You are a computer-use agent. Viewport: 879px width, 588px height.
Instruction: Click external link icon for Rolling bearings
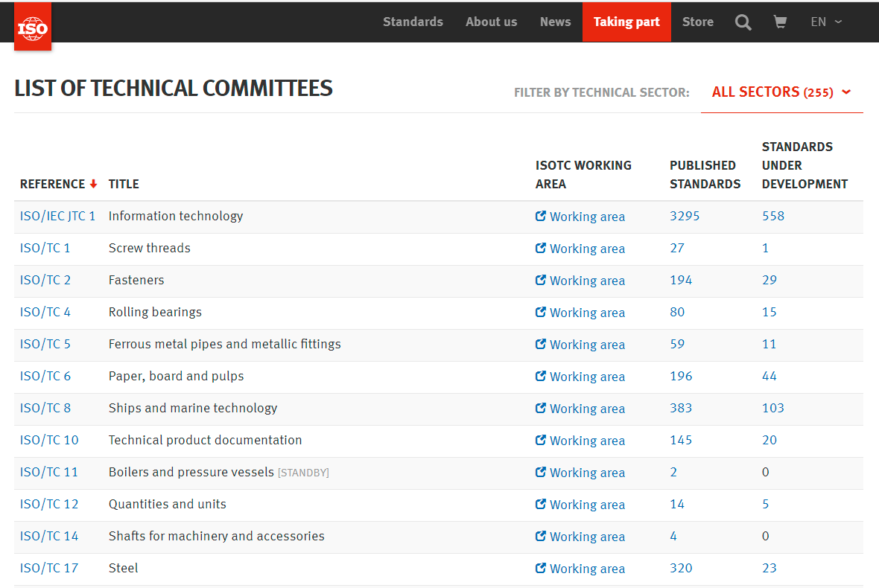tap(541, 313)
